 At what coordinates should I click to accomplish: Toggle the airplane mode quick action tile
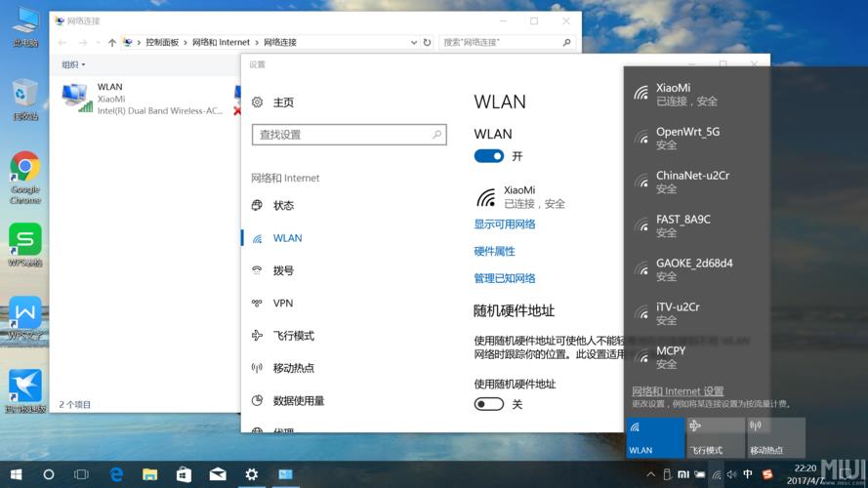(x=716, y=437)
